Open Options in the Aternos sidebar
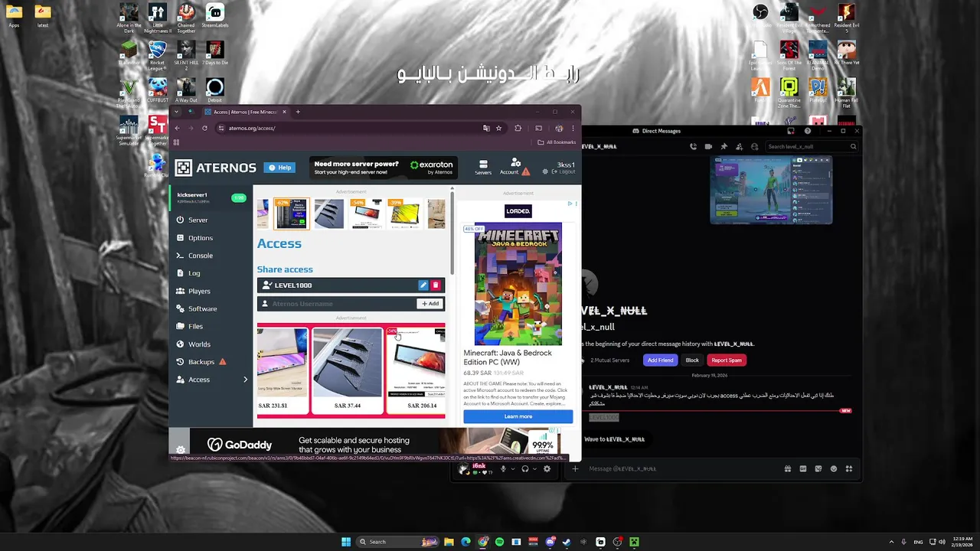980x551 pixels. 201,238
